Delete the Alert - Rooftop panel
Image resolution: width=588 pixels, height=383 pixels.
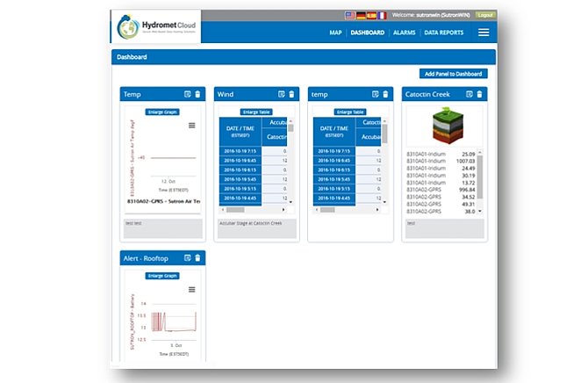[x=197, y=257]
